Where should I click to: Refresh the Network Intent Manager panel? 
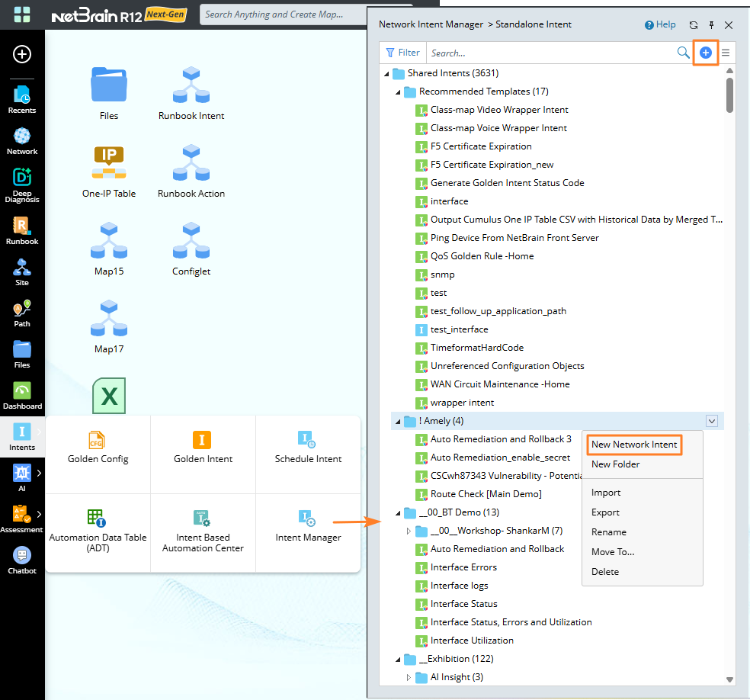click(x=693, y=25)
